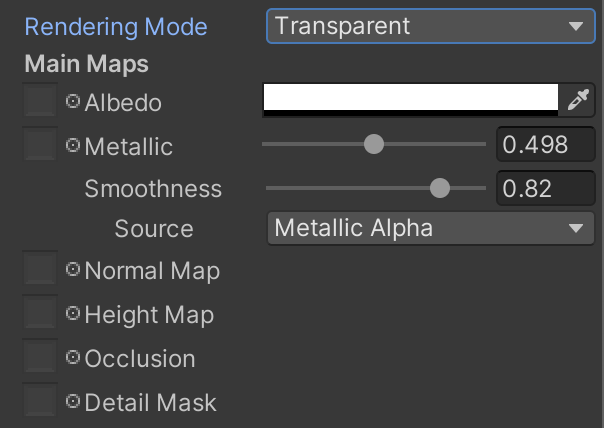Click the Smoothness slider handle
Viewport: 604px width, 428px height.
[440, 188]
